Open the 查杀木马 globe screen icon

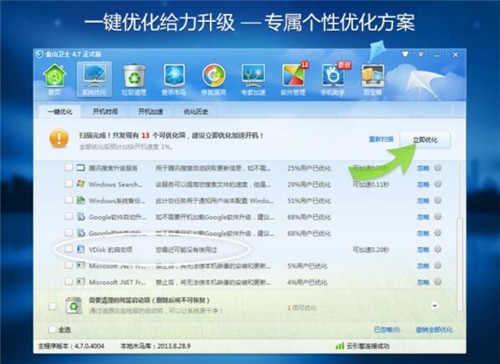174,79
